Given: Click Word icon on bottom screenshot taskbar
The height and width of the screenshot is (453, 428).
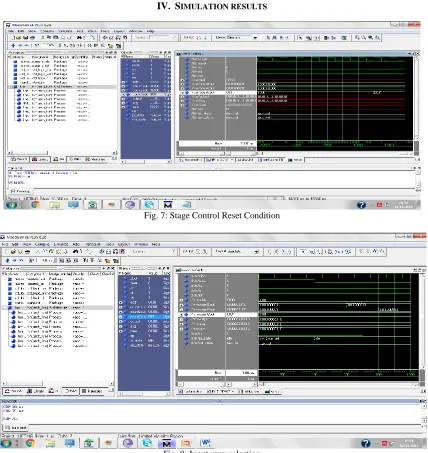Looking at the screenshot, I should (205, 443).
